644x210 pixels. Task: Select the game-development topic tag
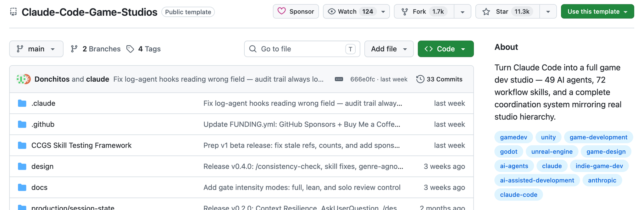(x=598, y=137)
